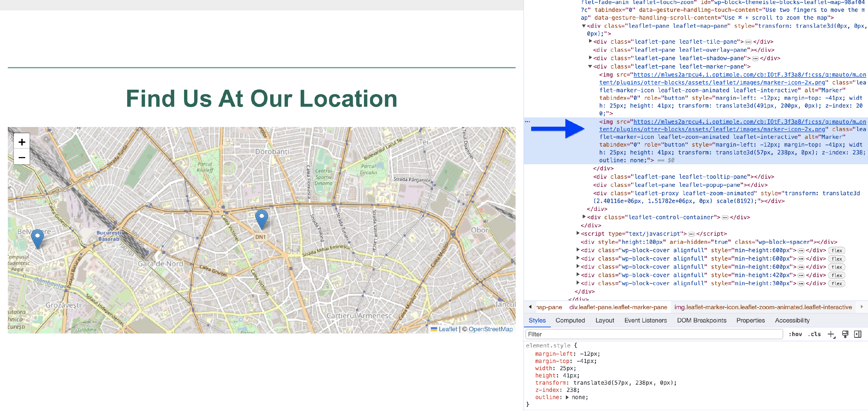Switch to the Computed tab

[x=570, y=320]
